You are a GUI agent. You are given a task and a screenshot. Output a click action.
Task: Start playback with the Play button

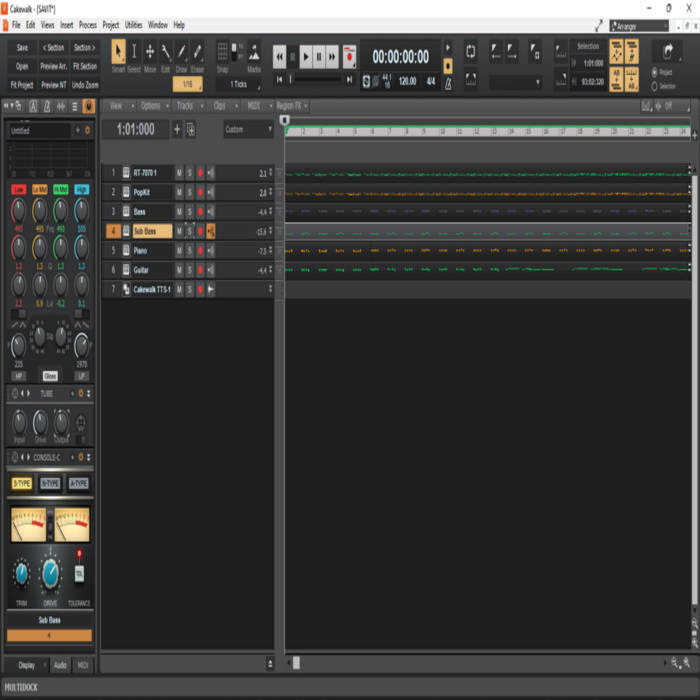306,57
